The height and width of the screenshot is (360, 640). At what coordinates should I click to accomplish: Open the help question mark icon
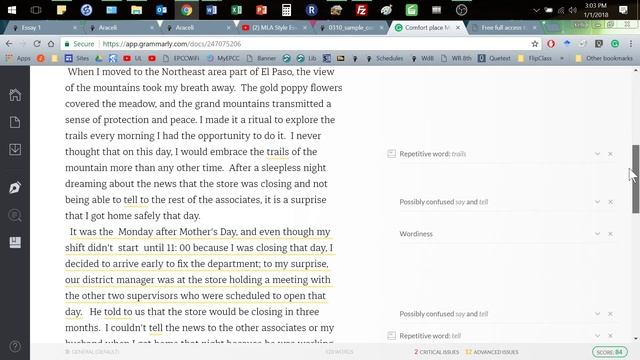point(15,347)
